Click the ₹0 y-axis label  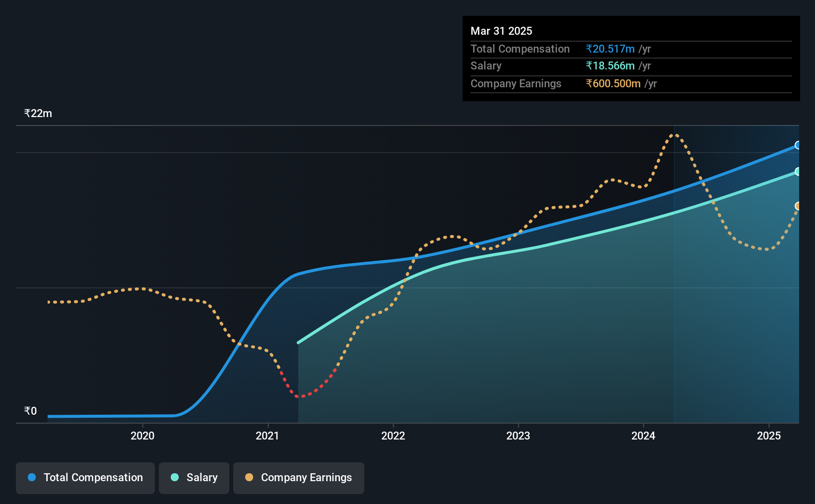31,411
